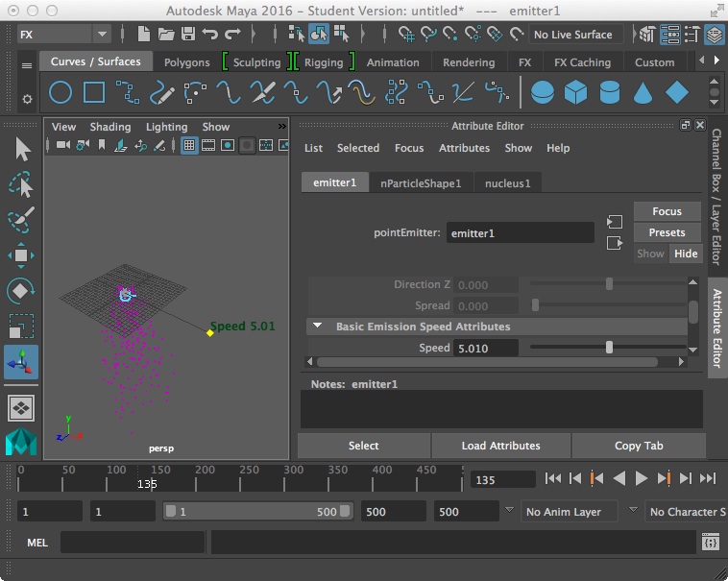Viewport: 728px width, 581px height.
Task: Activate the Rotate tool
Action: pyautogui.click(x=21, y=291)
